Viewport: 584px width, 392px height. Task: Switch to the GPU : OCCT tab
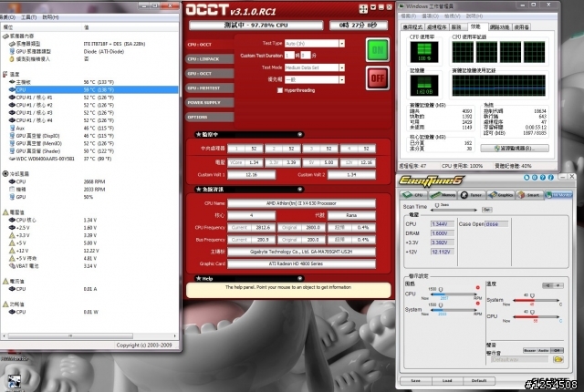209,73
